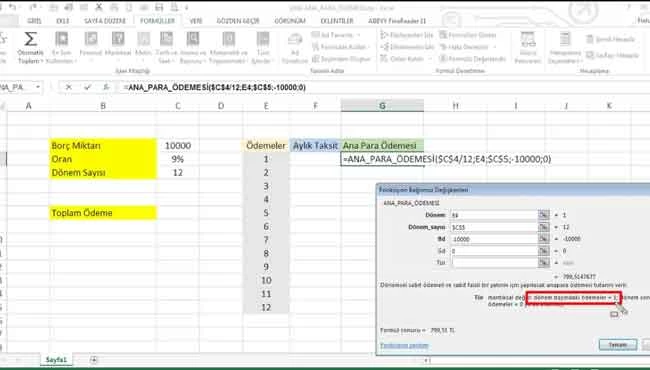Click range selector icon beside Gd
Viewport: 650px width, 370px height.
543,251
